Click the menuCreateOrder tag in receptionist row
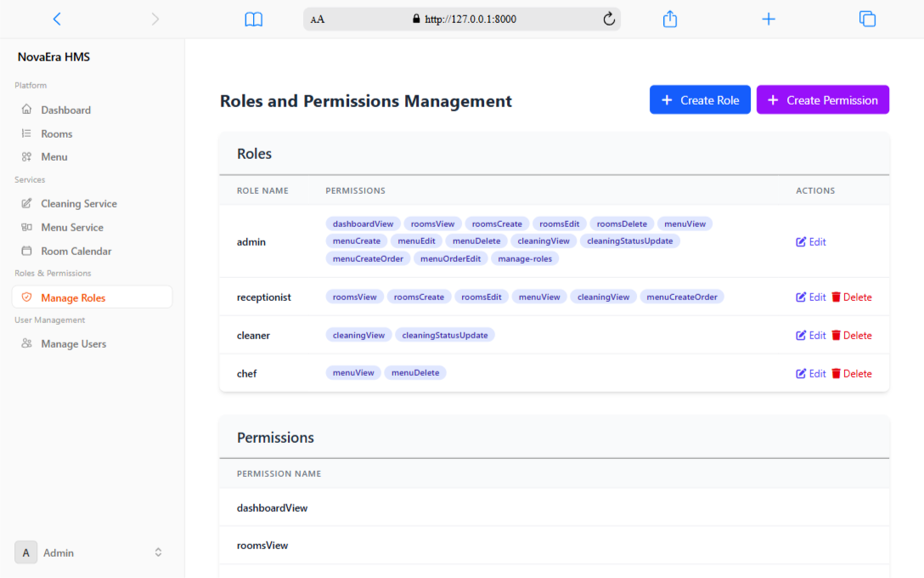This screenshot has height=578, width=924. coord(682,297)
